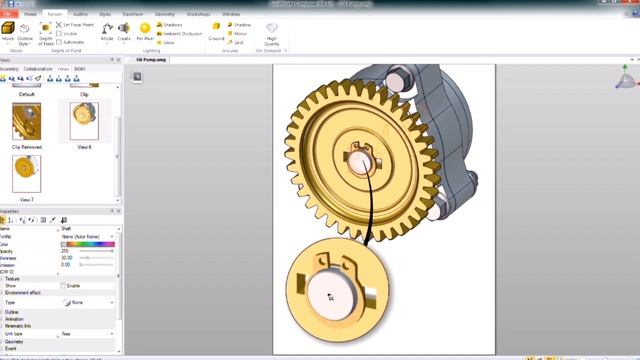
Task: Click Set Focal Point tool
Action: point(75,25)
